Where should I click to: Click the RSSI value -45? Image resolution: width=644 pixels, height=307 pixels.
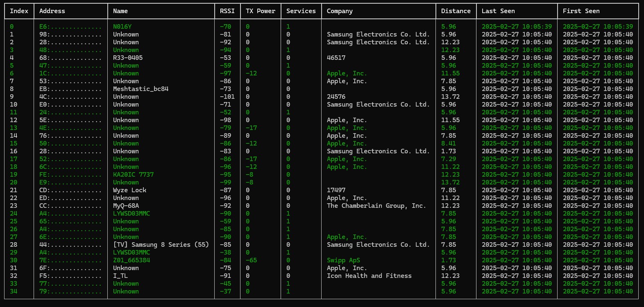(x=225, y=284)
